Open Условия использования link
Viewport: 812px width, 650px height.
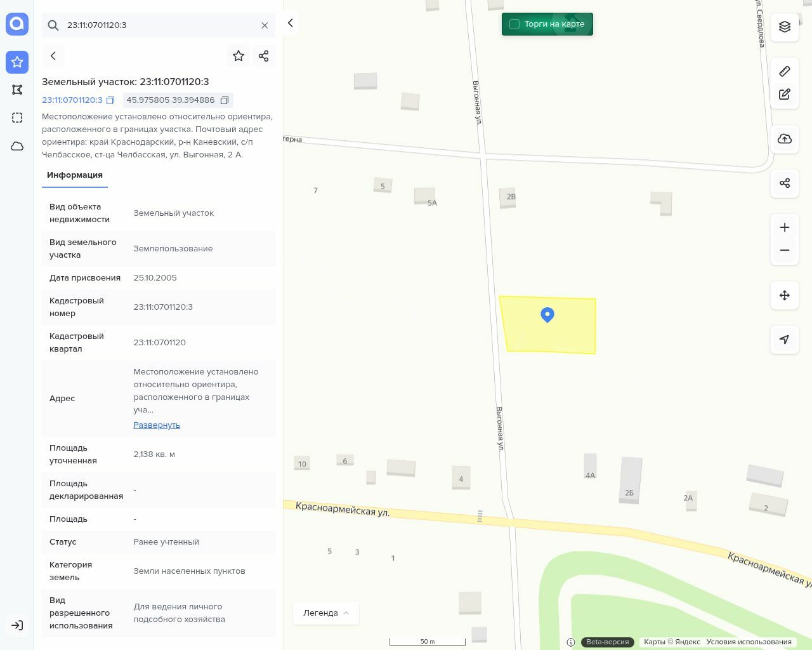(749, 642)
